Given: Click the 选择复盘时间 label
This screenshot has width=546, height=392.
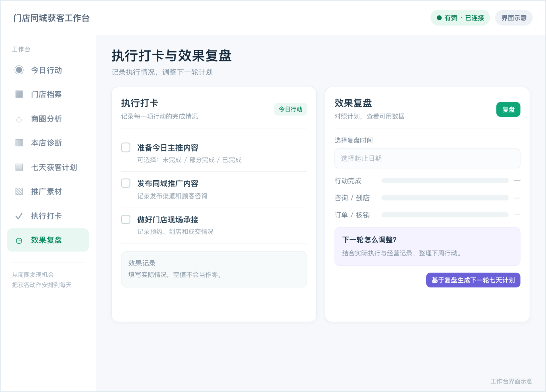Looking at the screenshot, I should [x=353, y=140].
